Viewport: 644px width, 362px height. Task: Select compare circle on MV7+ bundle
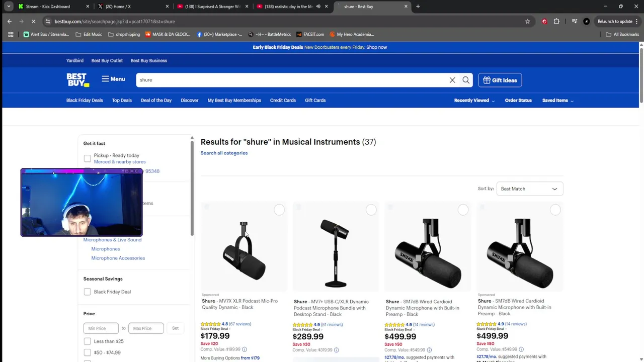[x=371, y=210]
